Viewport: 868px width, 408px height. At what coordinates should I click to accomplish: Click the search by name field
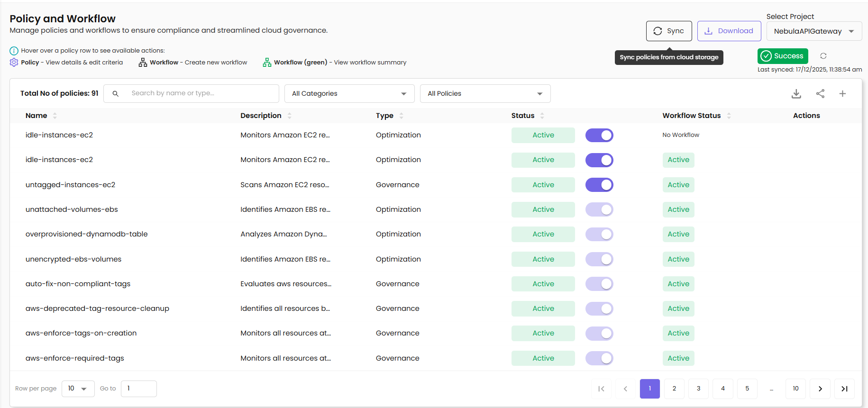(x=199, y=93)
